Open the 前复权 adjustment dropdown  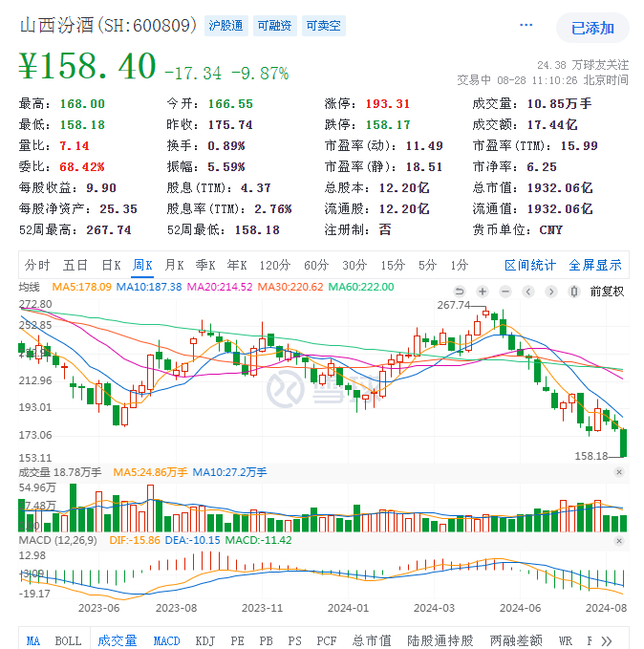pos(606,292)
